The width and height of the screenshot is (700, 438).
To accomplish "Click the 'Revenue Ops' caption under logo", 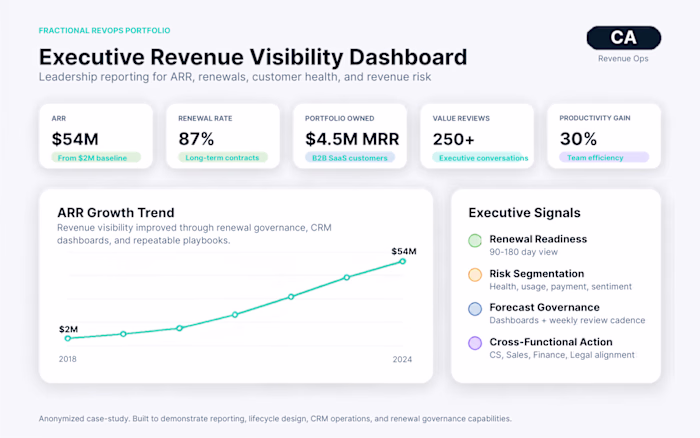I will (623, 58).
